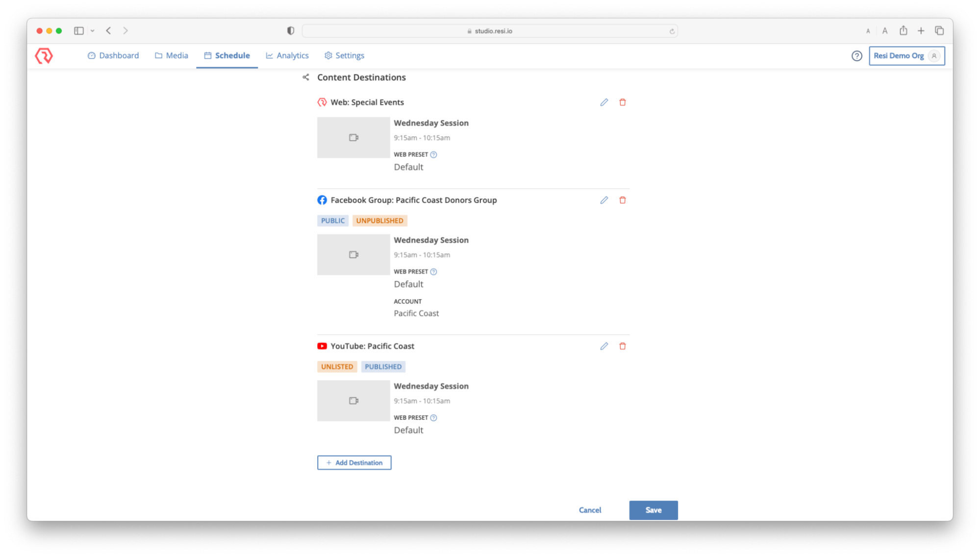The image size is (980, 557).
Task: Edit the YouTube: Pacific Coast destination
Action: 603,346
